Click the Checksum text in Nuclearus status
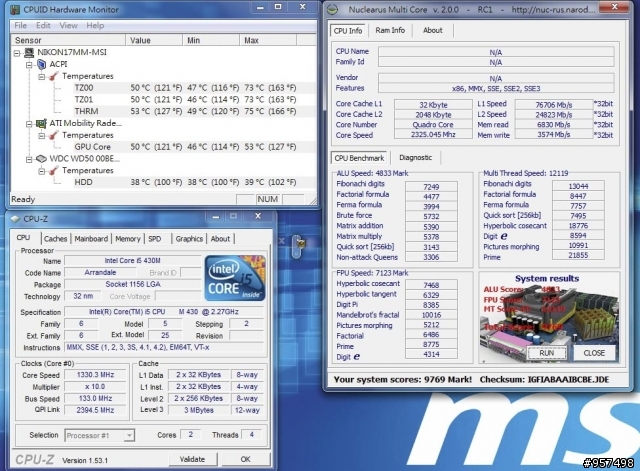This screenshot has width=640, height=471. (x=544, y=380)
